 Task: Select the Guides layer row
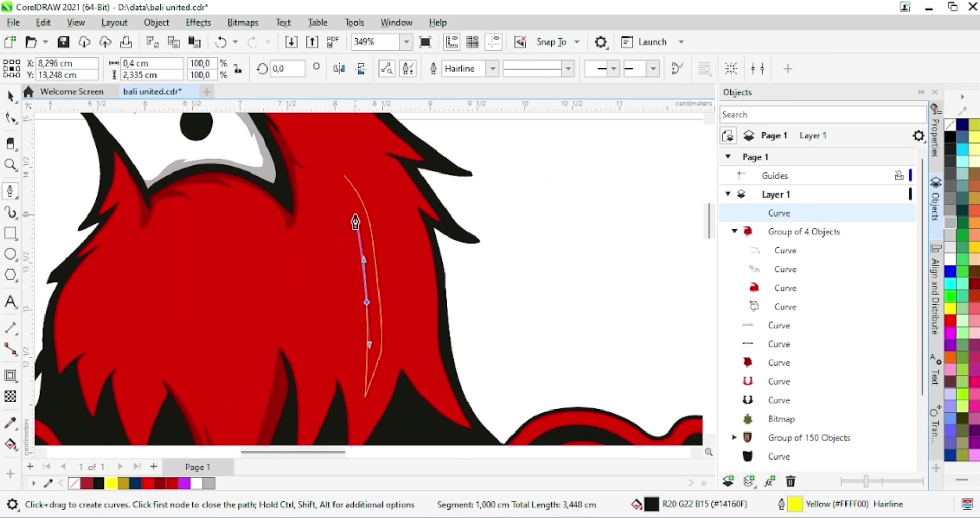817,176
